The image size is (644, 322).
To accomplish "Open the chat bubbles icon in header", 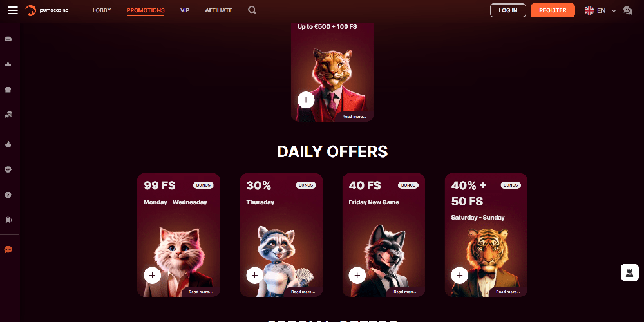I will click(627, 10).
